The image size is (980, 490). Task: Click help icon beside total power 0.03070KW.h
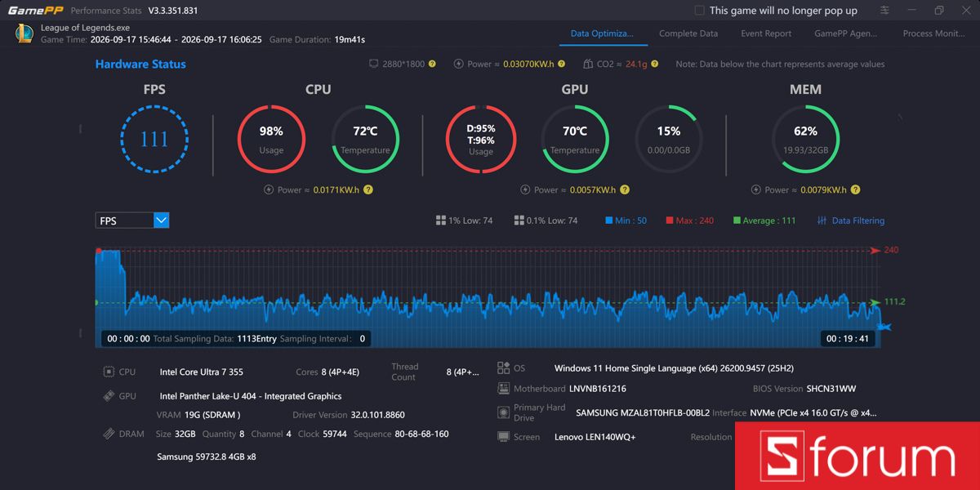[563, 64]
